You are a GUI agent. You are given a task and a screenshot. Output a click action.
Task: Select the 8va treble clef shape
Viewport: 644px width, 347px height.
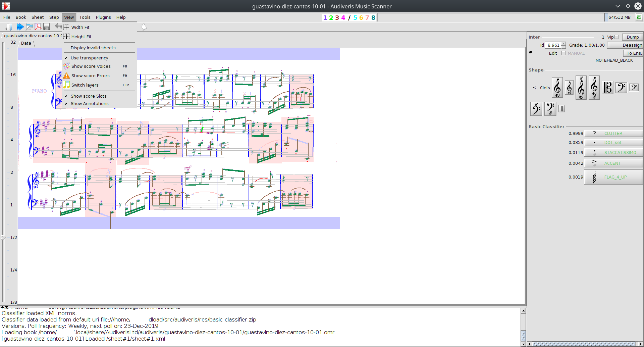pyautogui.click(x=581, y=87)
